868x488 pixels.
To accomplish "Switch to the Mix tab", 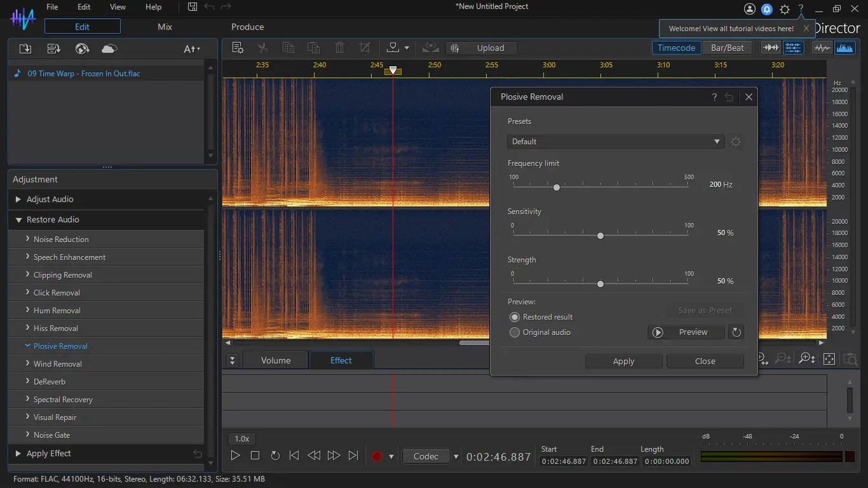I will [x=165, y=27].
